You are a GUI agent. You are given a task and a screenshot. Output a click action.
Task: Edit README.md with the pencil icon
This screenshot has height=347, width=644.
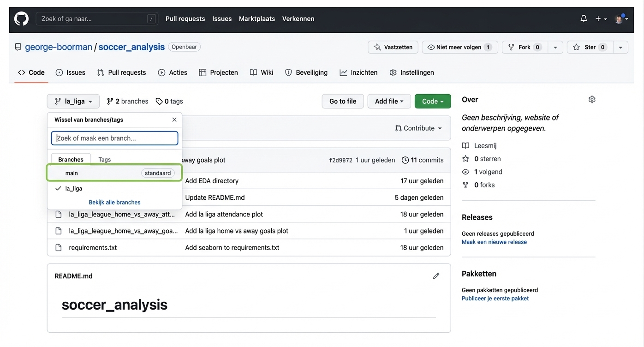[x=436, y=276]
